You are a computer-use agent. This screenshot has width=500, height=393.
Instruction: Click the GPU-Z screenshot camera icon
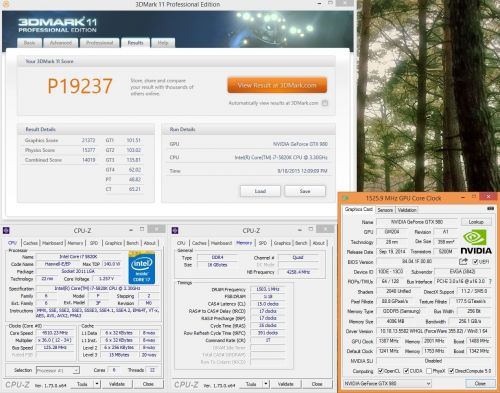(x=490, y=209)
